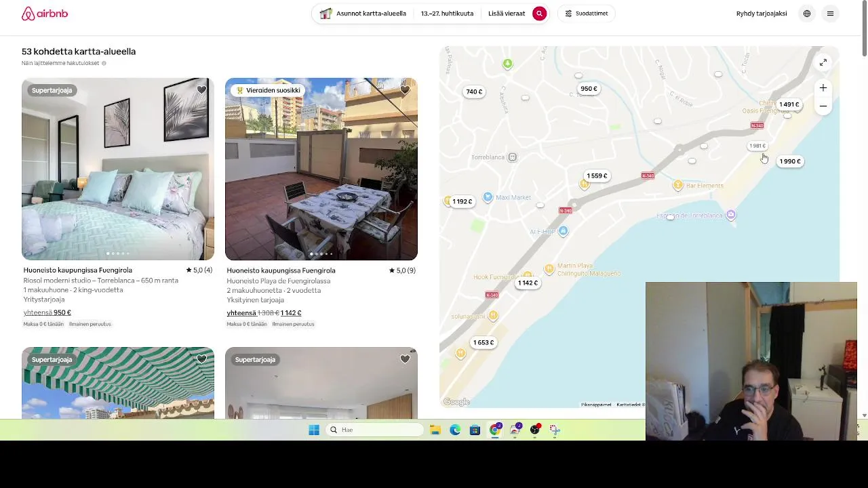Click yhteensä 1 142 € price link
The image size is (868, 488).
[x=264, y=312]
